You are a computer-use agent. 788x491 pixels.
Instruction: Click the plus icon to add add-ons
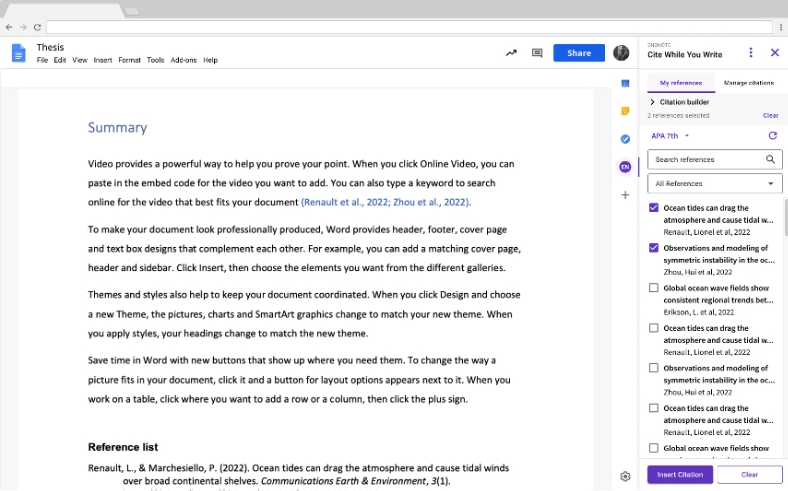(625, 195)
